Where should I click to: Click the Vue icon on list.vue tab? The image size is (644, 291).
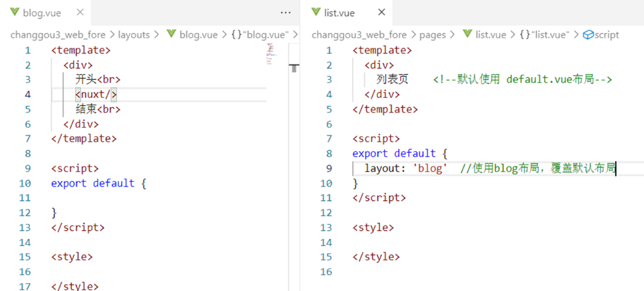tap(316, 13)
